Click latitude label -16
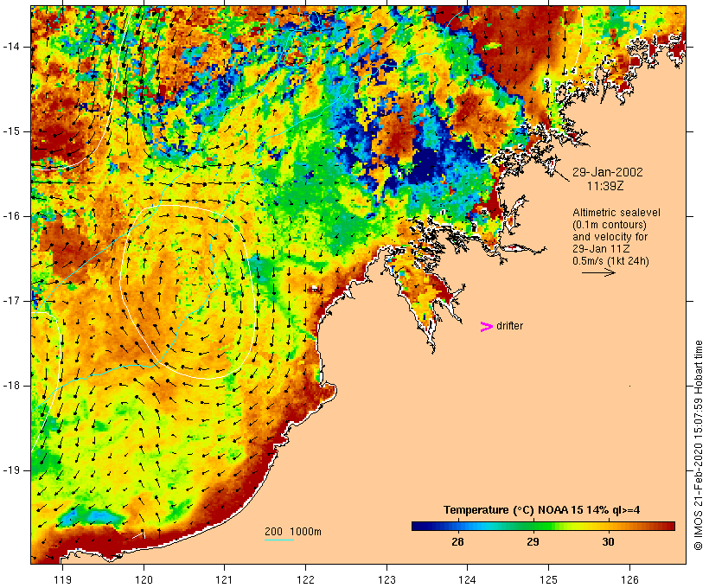 point(11,216)
